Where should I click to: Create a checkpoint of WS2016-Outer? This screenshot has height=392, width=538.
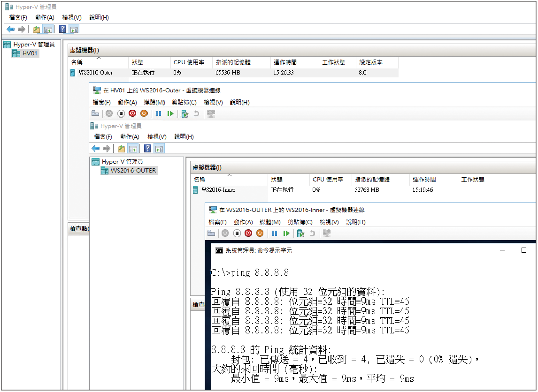click(185, 114)
